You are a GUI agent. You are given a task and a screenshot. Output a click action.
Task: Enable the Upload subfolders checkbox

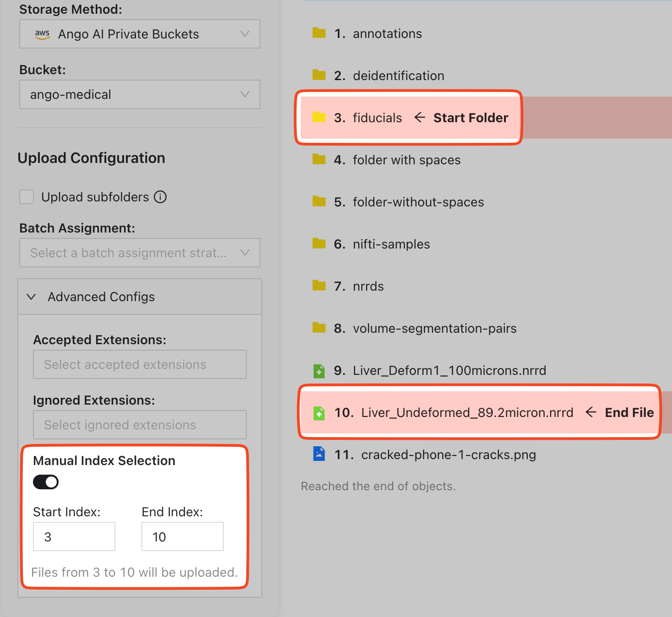pos(27,197)
